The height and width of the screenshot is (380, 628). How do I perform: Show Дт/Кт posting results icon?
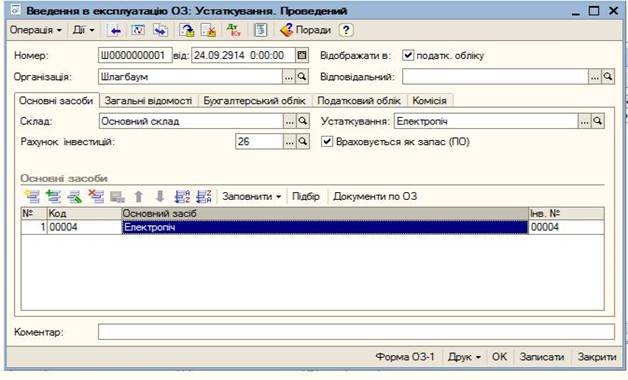tap(233, 30)
